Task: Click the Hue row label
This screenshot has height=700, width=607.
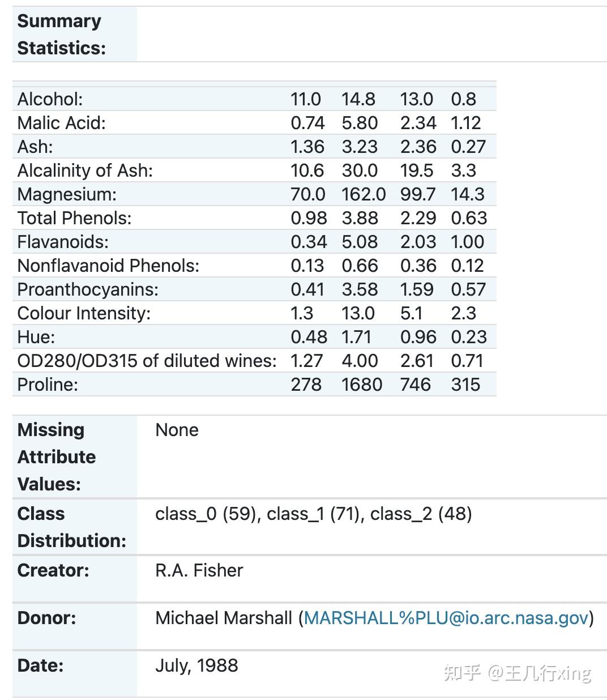Action: point(36,337)
